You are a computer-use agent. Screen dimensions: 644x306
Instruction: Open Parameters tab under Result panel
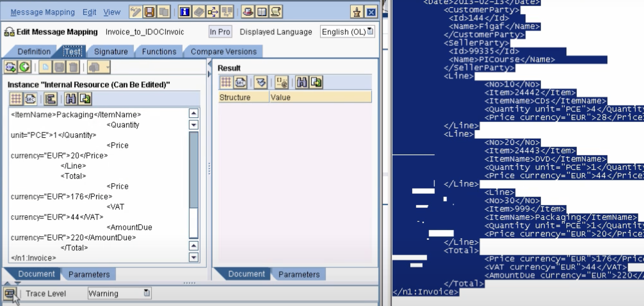click(x=299, y=274)
